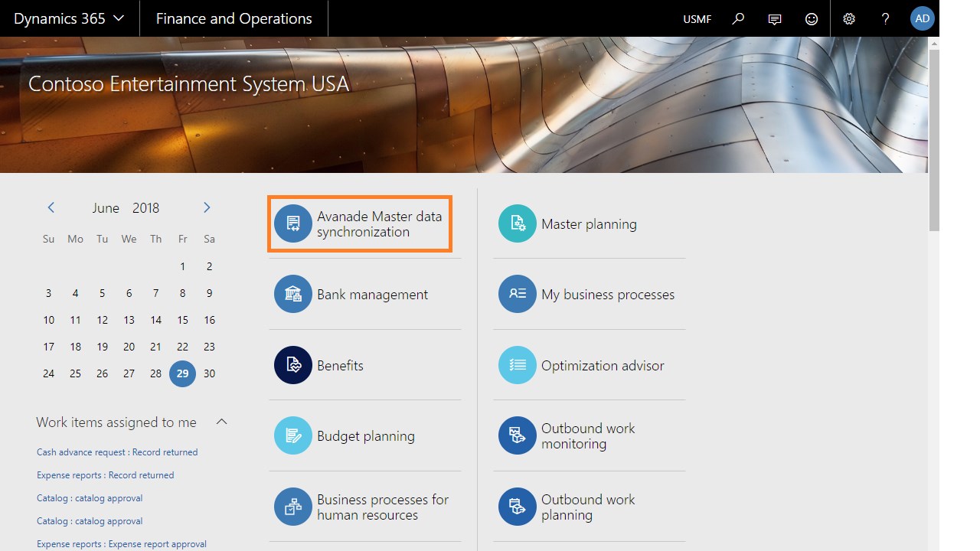Screen dimensions: 980x551
Task: Open the Optimization advisor icon
Action: [x=518, y=365]
